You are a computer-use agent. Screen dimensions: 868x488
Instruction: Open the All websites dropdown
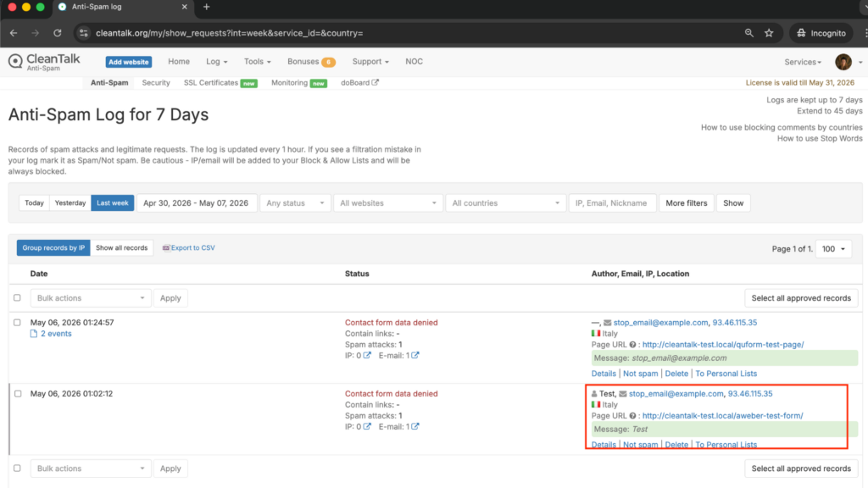click(x=388, y=203)
